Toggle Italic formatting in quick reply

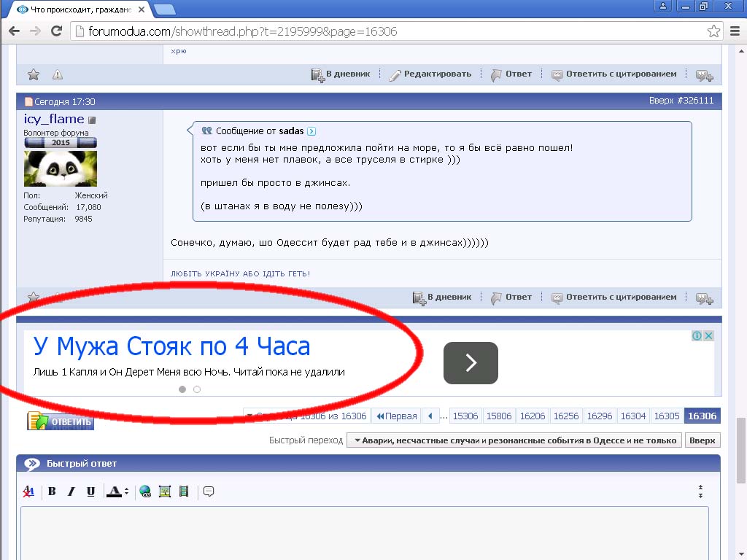tap(71, 491)
